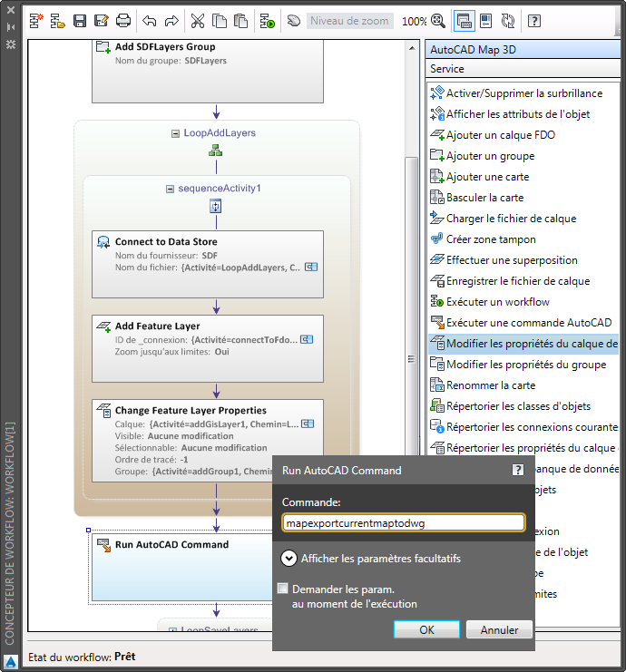Select Effectuer une superposition
This screenshot has height=672, width=626.
coord(524,260)
